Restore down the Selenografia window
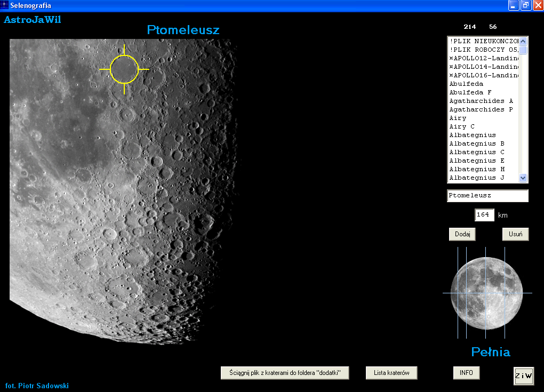Viewport: 544px width, 392px height. pyautogui.click(x=526, y=5)
